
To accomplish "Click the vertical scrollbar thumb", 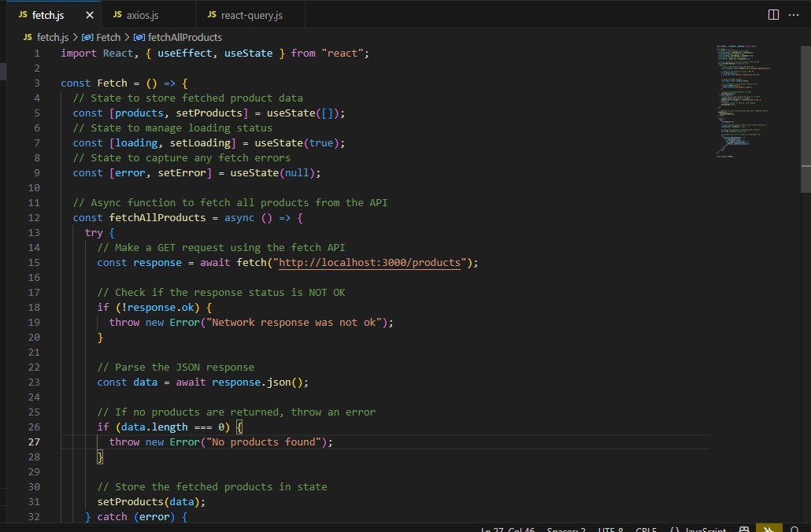I will 805,119.
